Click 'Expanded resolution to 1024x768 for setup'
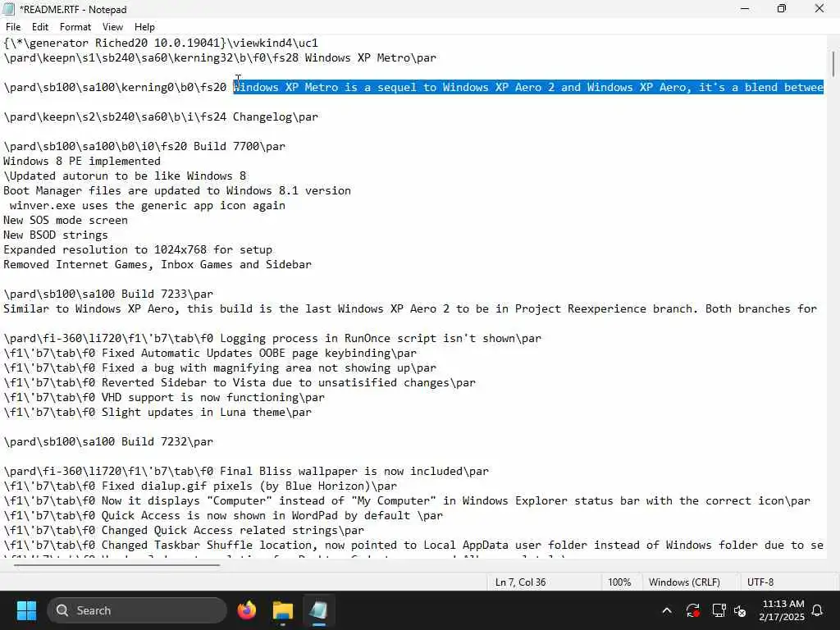 pos(138,249)
